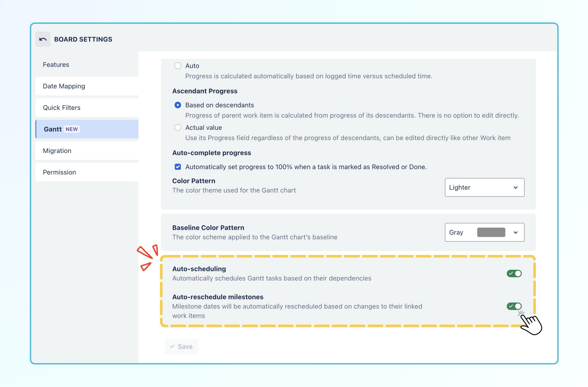The height and width of the screenshot is (387, 588).
Task: Open the Gray baseline color dropdown
Action: [x=485, y=232]
